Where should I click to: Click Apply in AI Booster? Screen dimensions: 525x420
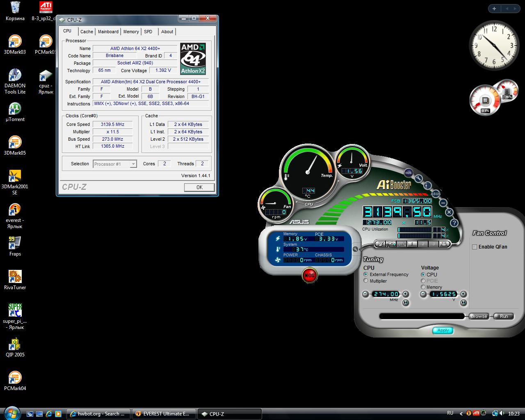coord(443,330)
